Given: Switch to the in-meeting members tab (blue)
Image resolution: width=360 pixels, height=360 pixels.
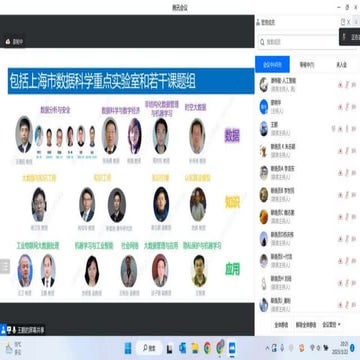Looking at the screenshot, I should click(272, 65).
